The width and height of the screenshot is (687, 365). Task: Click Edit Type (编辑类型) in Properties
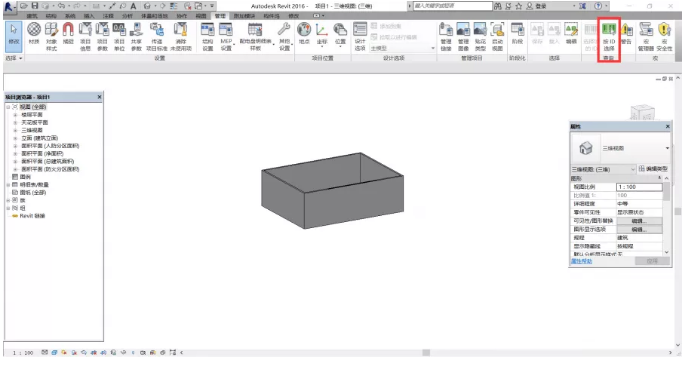[654, 169]
